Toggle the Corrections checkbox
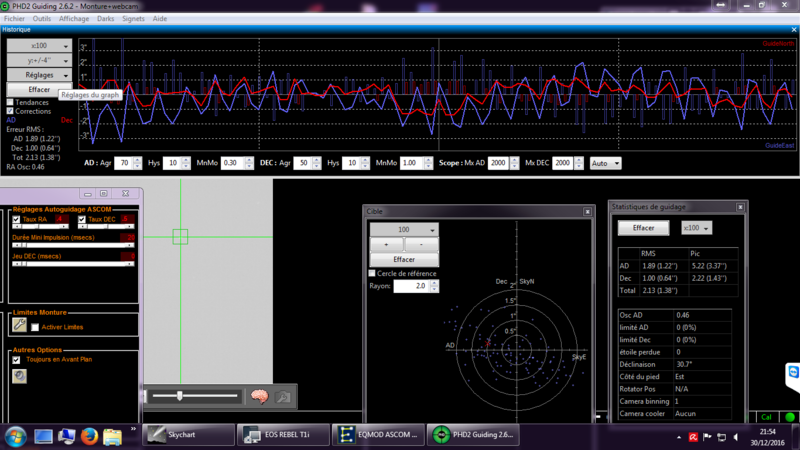Image resolution: width=800 pixels, height=450 pixels. click(x=10, y=111)
